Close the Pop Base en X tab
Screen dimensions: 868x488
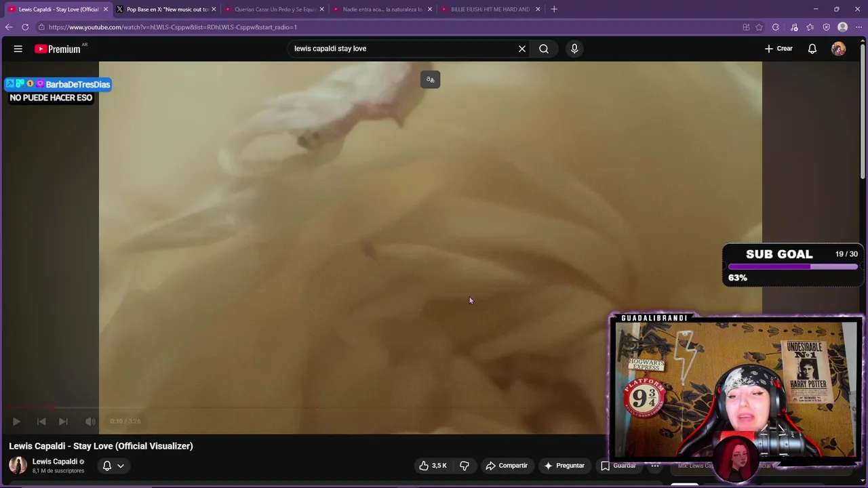pyautogui.click(x=214, y=9)
